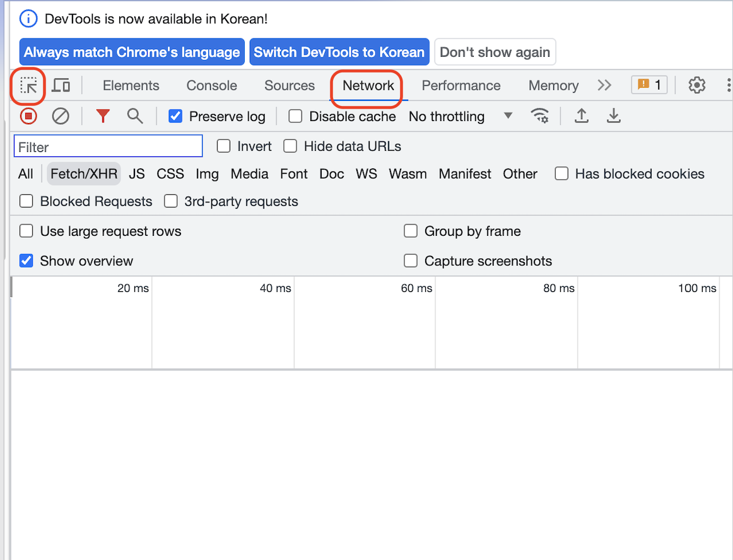The image size is (733, 560).
Task: Switch to the Elements tab
Action: click(131, 86)
